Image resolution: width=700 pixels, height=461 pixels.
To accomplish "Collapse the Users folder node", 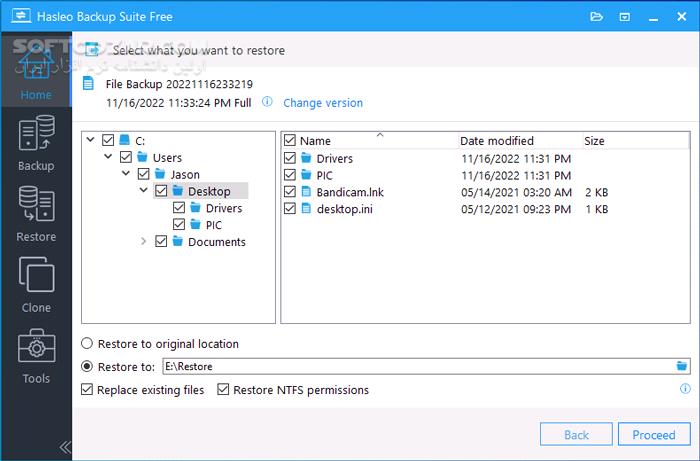I will 108,157.
